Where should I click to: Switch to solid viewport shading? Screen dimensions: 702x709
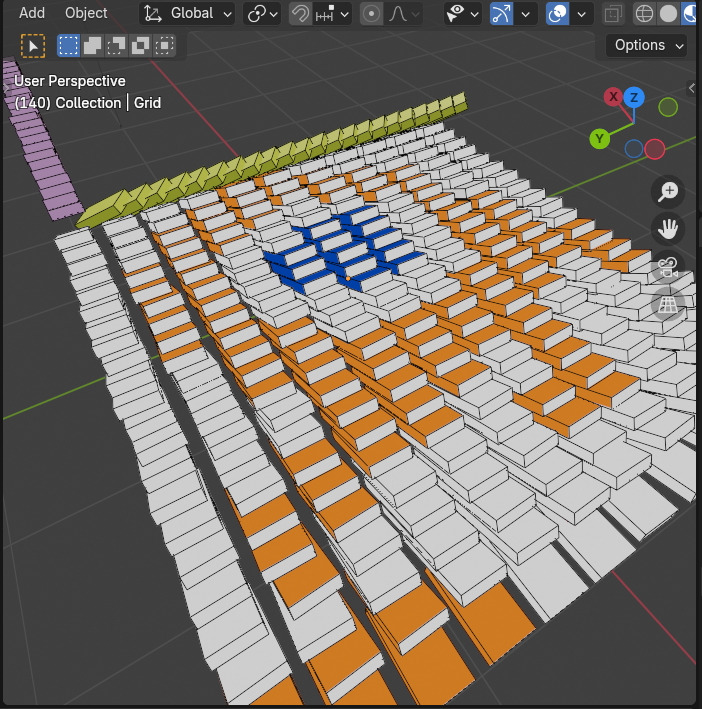(x=668, y=14)
